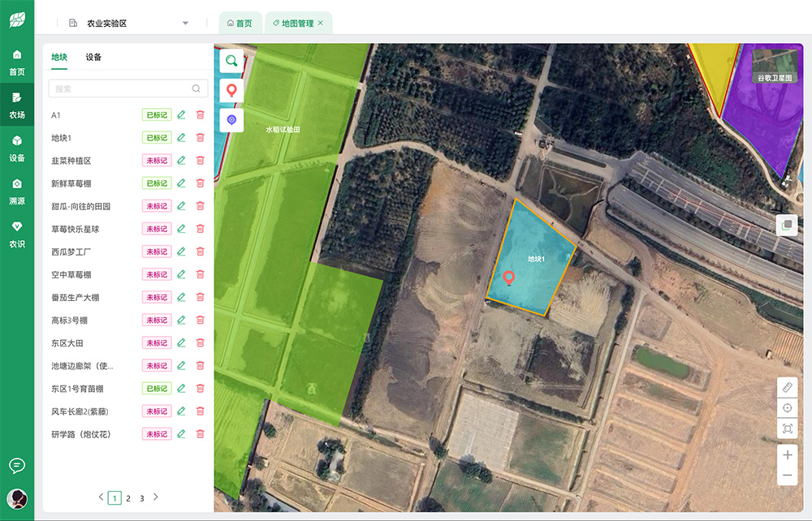Activate the ruler measure tool
812x521 pixels.
point(787,387)
